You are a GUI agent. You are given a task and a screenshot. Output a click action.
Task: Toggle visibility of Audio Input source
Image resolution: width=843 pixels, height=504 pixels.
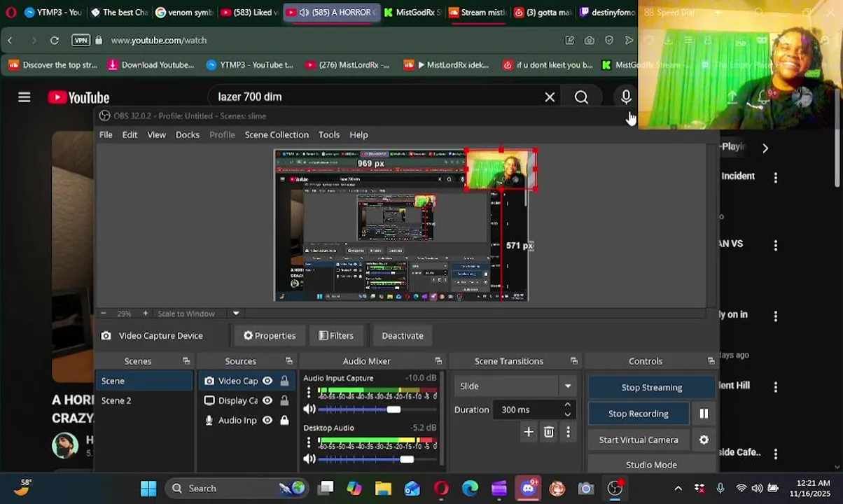point(267,420)
